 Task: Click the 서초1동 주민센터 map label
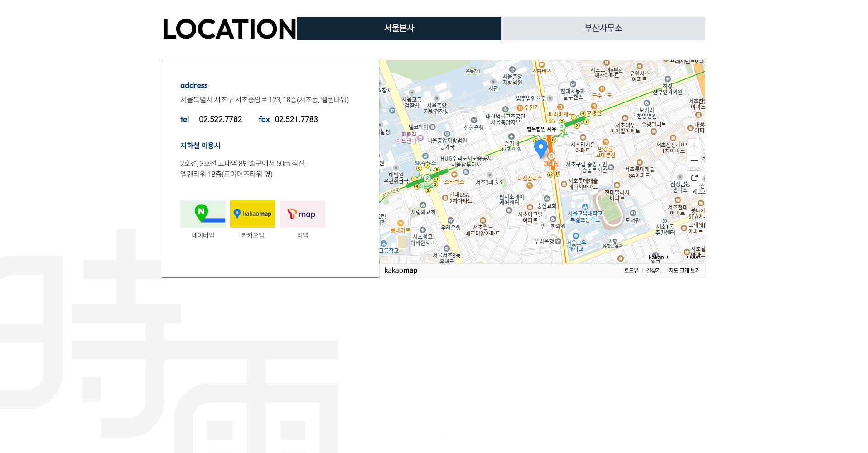665,229
